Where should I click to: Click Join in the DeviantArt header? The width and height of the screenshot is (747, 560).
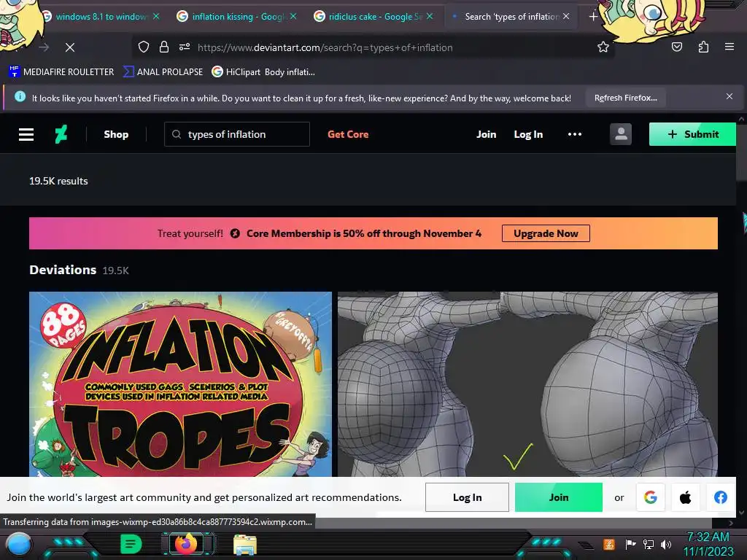[486, 135]
